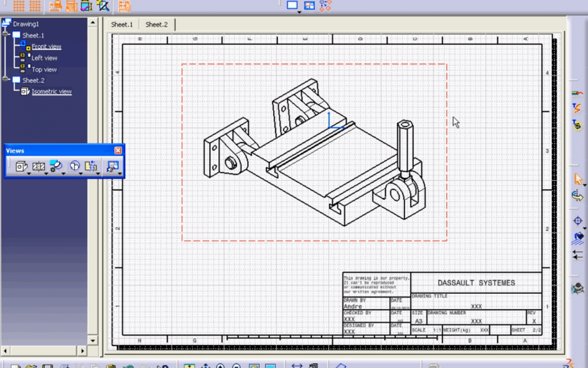
Task: Select Isometric view in the specification tree
Action: click(51, 91)
